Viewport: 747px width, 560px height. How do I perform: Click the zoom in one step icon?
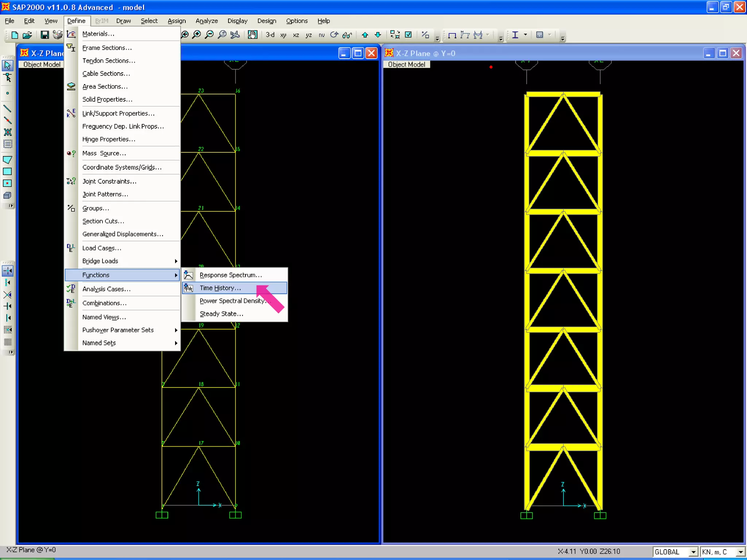[197, 35]
